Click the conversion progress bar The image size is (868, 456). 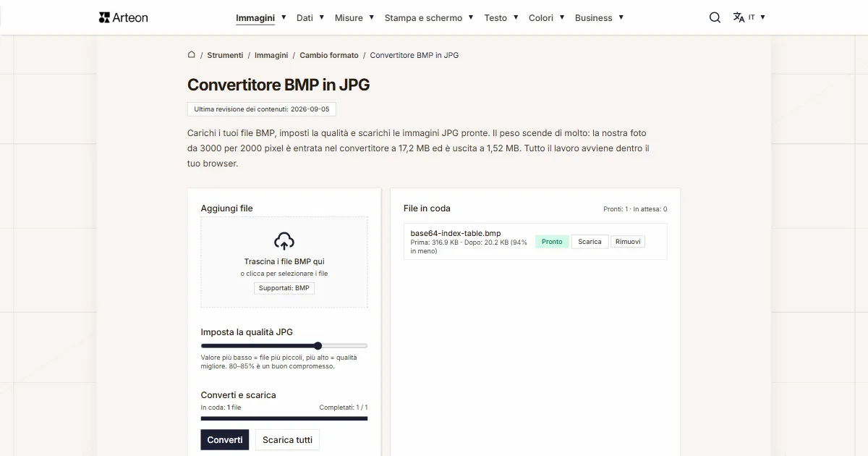(284, 418)
